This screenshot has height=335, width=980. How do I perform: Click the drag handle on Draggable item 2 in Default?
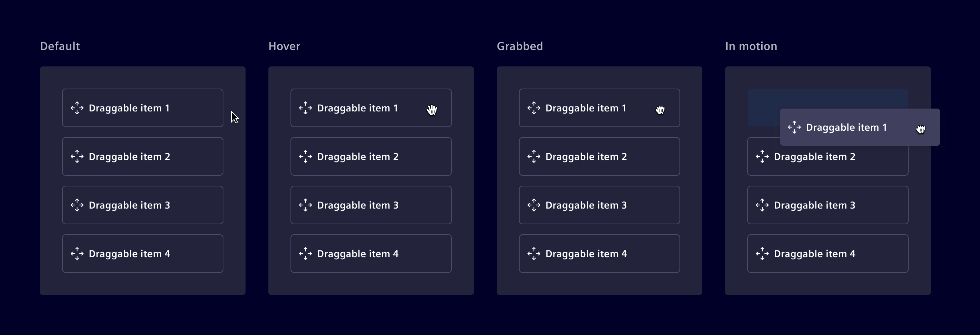click(x=77, y=156)
